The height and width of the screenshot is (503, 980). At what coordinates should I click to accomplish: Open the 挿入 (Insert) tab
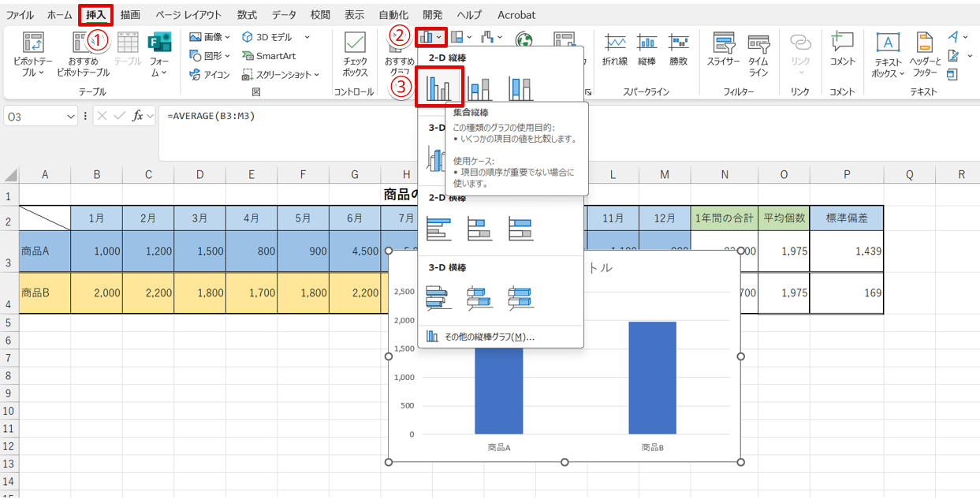[95, 15]
